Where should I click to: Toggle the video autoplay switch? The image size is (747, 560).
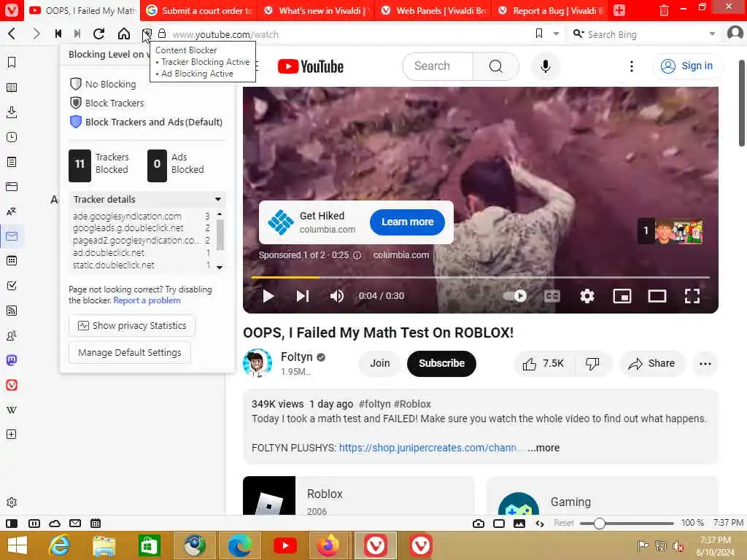coord(515,296)
